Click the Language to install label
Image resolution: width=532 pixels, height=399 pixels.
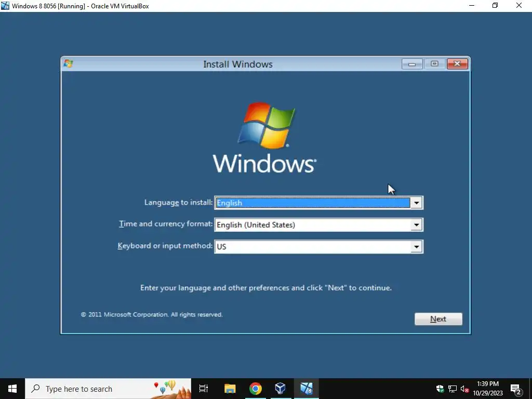pos(179,203)
